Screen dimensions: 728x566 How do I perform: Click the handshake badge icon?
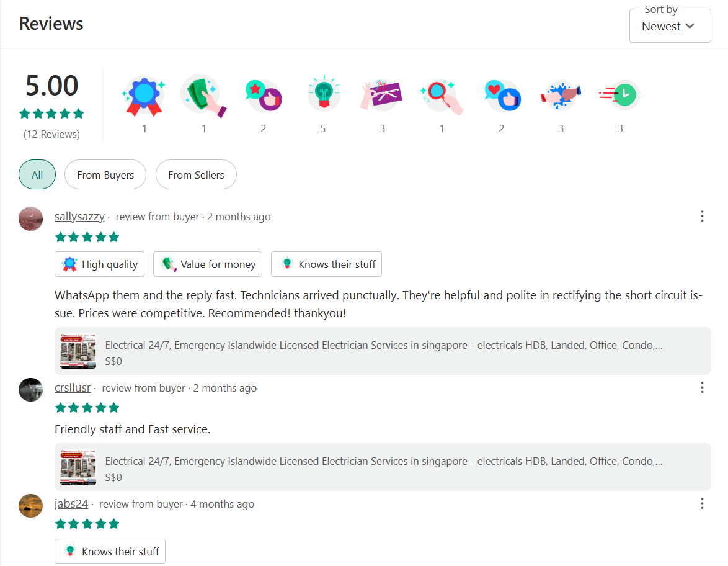point(561,94)
